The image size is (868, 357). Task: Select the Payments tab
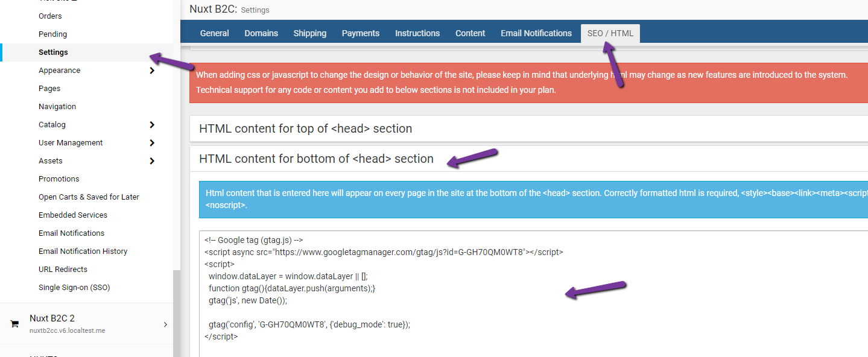click(361, 33)
